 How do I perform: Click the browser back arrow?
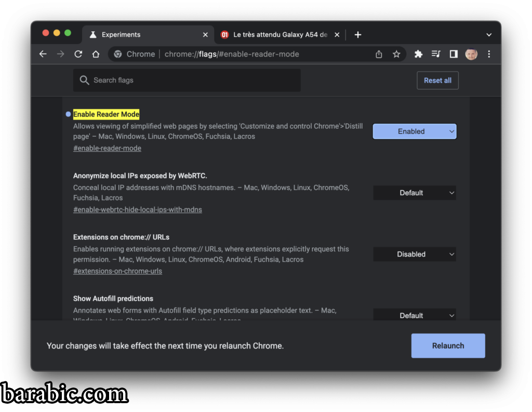(43, 54)
